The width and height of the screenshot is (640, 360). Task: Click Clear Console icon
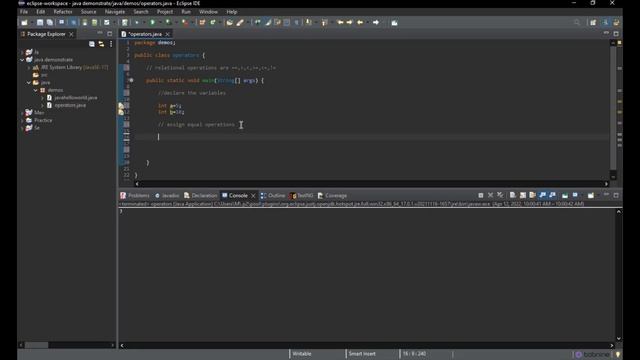(513, 196)
